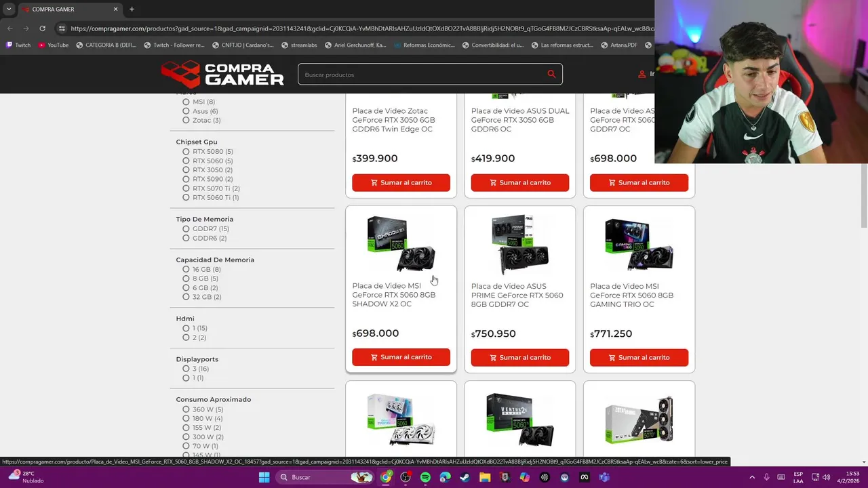Open the weather widget showing 28°C

(25, 477)
